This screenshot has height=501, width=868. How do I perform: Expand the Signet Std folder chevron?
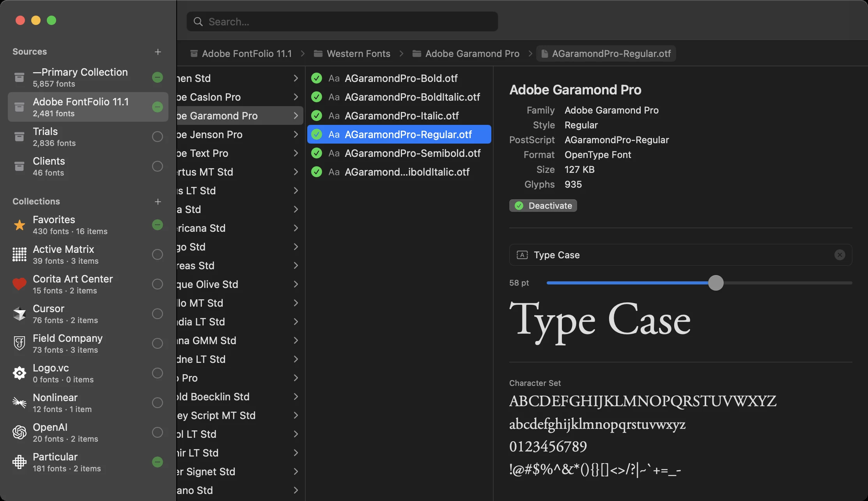coord(296,472)
